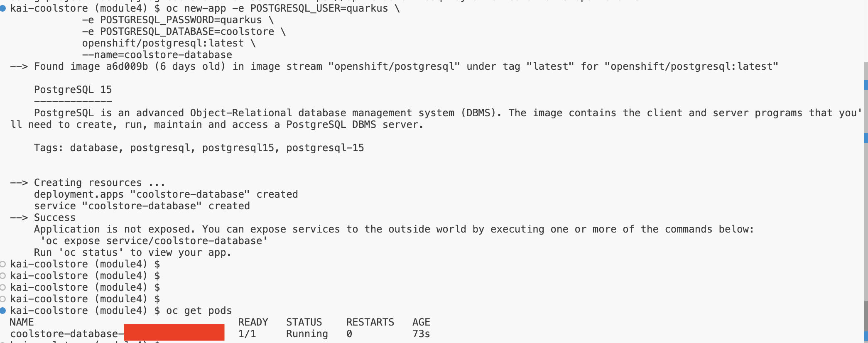This screenshot has height=343, width=868.
Task: Click the blue dot beside the oc new-app command
Action: click(x=3, y=8)
